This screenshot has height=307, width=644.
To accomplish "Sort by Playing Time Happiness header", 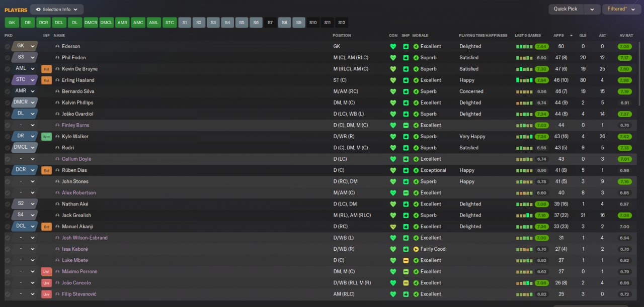I will tap(482, 36).
